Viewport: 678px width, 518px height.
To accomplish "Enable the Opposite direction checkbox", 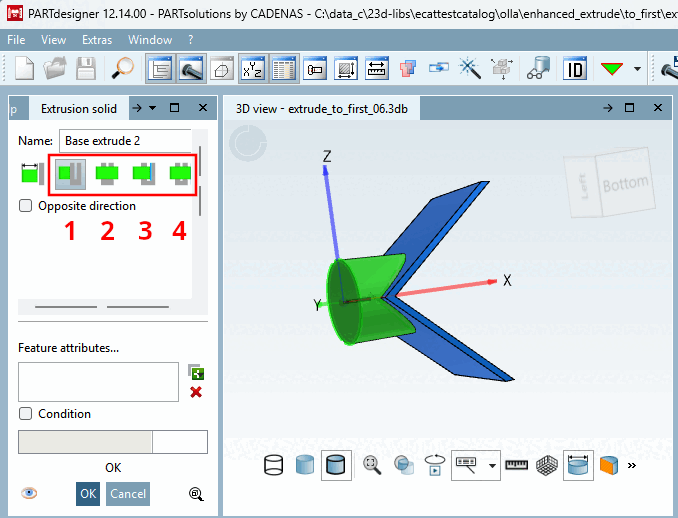I will click(26, 205).
